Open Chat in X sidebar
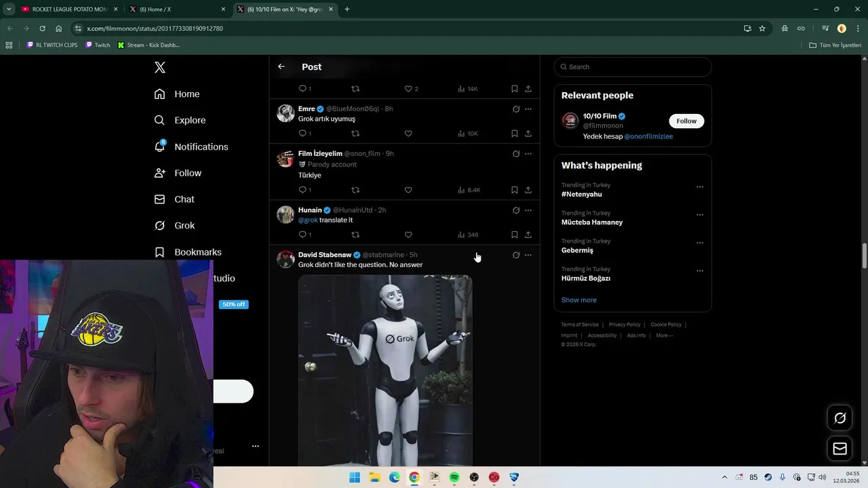The width and height of the screenshot is (868, 488). pos(174,199)
